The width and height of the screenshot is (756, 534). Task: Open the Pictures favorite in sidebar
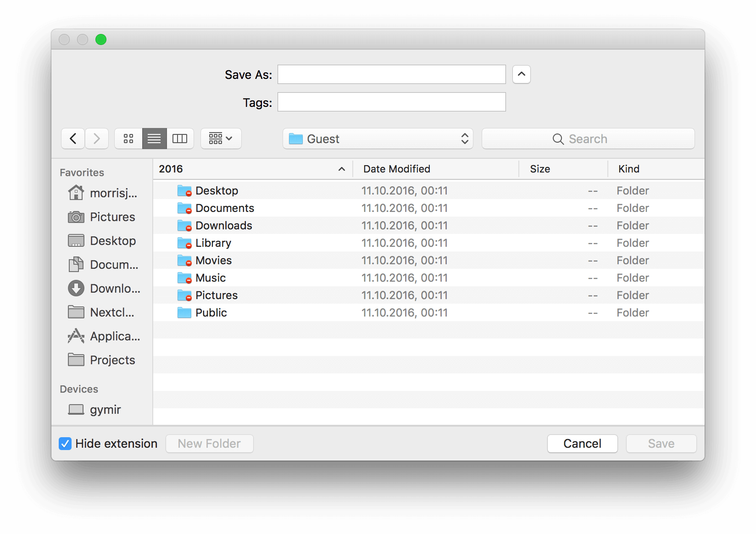pyautogui.click(x=112, y=217)
